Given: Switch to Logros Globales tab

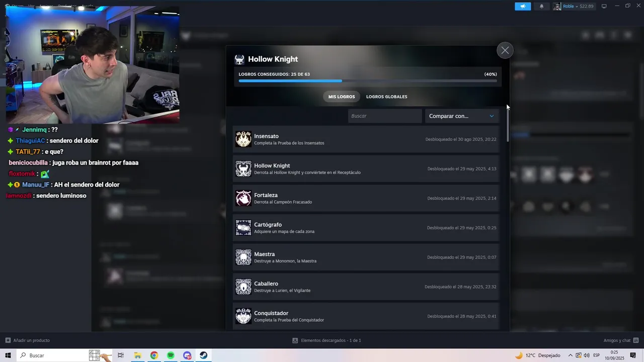Looking at the screenshot, I should (386, 97).
